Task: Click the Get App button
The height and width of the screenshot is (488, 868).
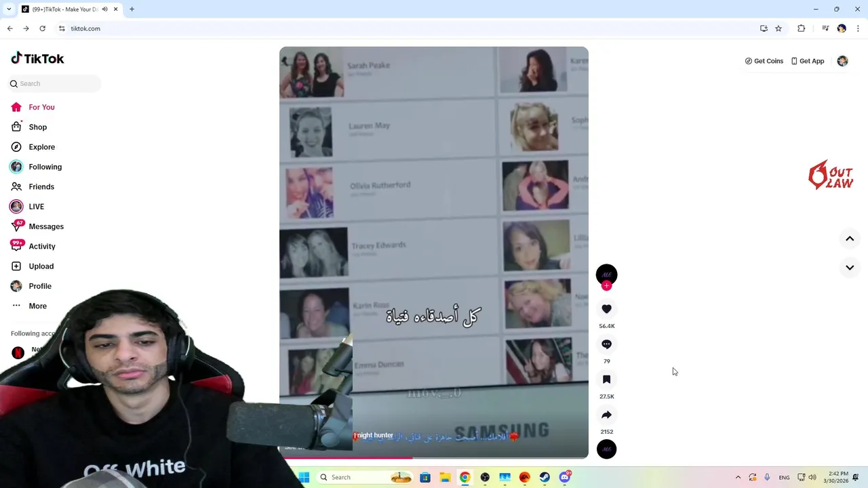Action: (x=808, y=61)
